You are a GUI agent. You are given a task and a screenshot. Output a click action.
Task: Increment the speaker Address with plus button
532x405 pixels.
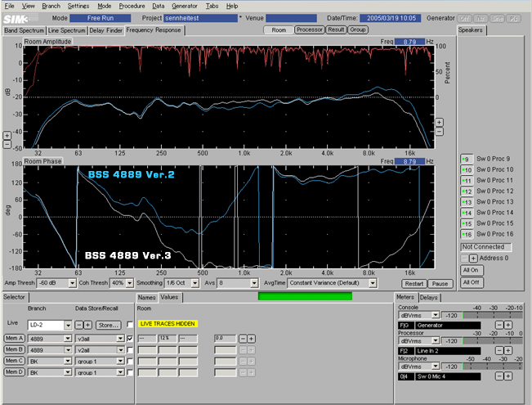click(x=473, y=259)
